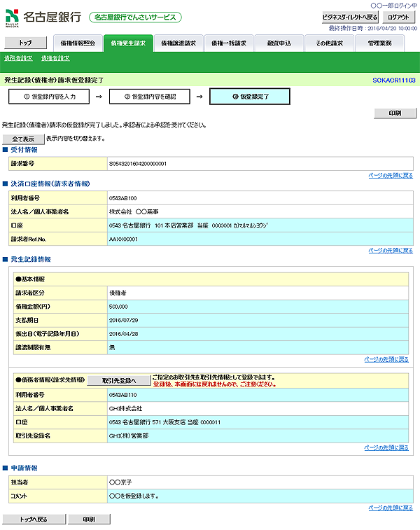Click the 名古屋銀行でんさいサービス label
This screenshot has height=530, width=420.
tap(135, 18)
